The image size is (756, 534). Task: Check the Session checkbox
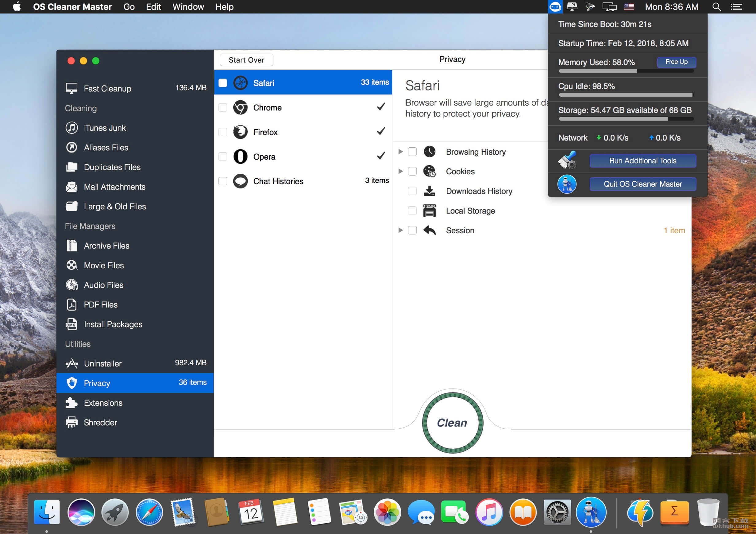pyautogui.click(x=412, y=230)
